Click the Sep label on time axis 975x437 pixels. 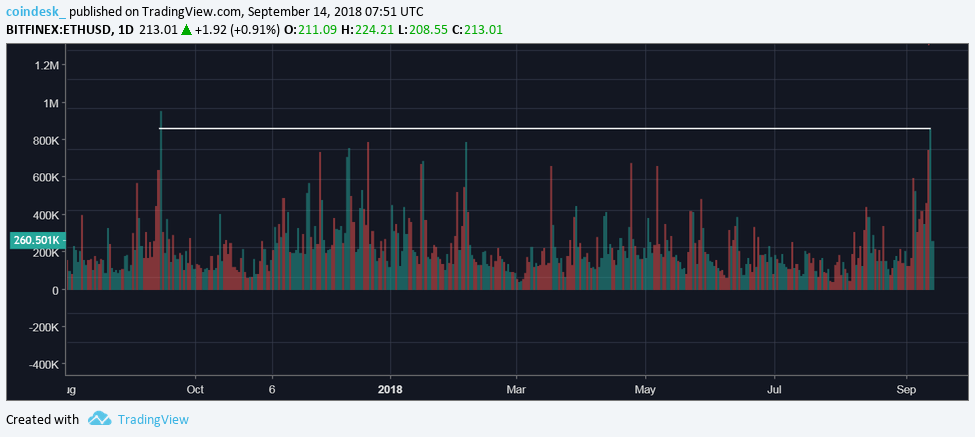click(907, 388)
